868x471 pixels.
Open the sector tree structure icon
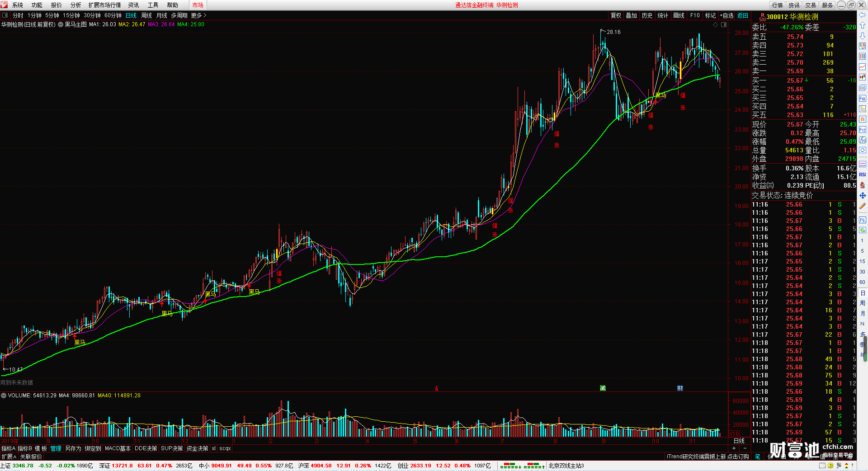coord(863,108)
